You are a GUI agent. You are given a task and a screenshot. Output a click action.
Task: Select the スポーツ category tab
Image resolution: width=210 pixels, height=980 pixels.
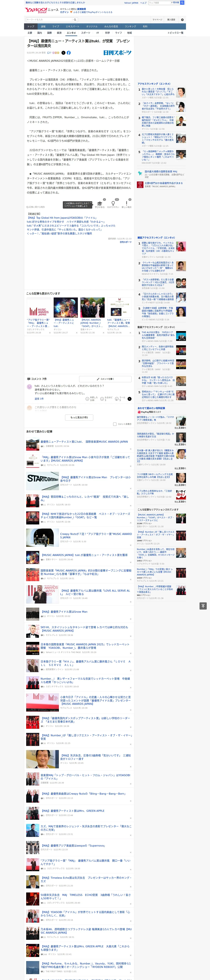coord(86,33)
